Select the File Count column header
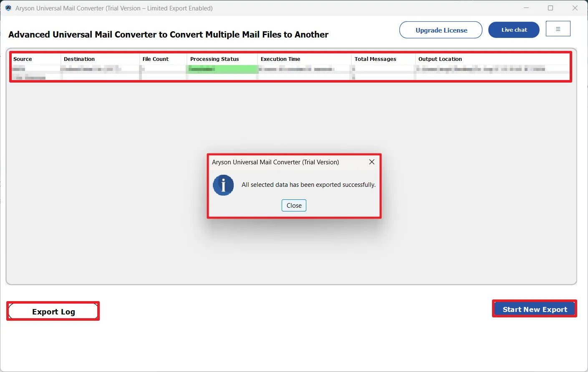Image resolution: width=588 pixels, height=372 pixels. coord(163,59)
